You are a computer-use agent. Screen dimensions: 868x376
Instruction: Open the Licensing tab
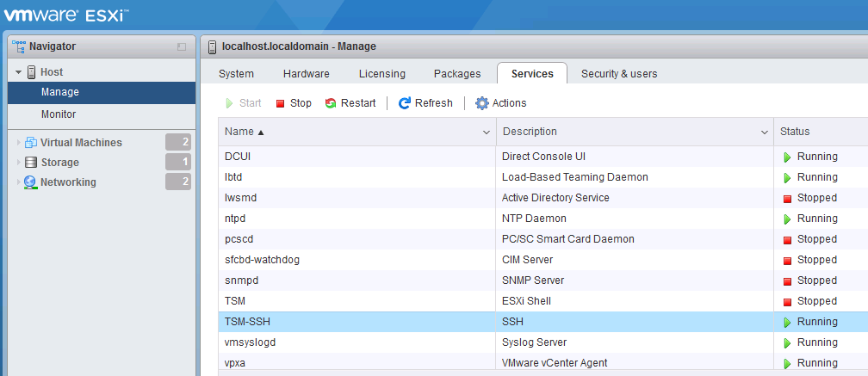click(x=382, y=73)
